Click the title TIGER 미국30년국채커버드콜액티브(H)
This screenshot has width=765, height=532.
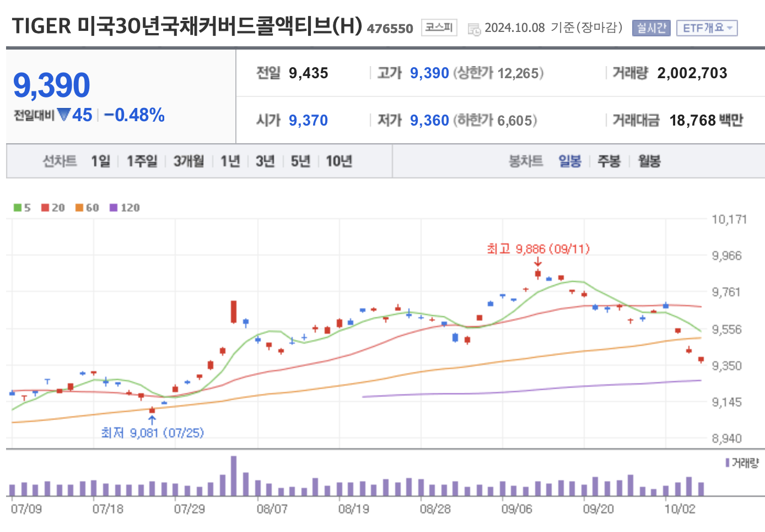pos(187,26)
